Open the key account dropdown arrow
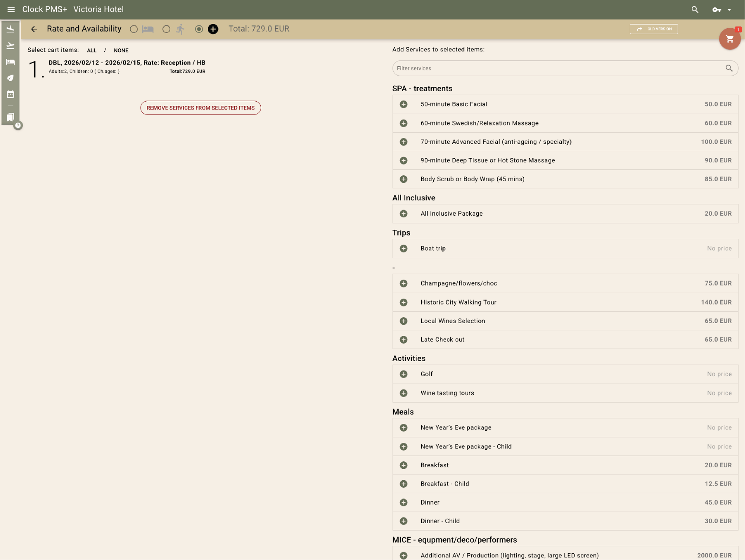Viewport: 745px width, 560px height. pyautogui.click(x=729, y=10)
